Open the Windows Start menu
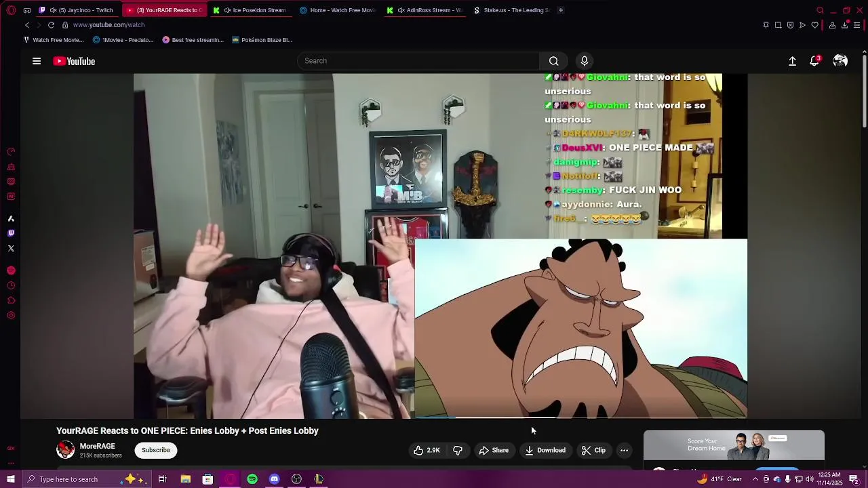The width and height of the screenshot is (868, 488). point(11,479)
